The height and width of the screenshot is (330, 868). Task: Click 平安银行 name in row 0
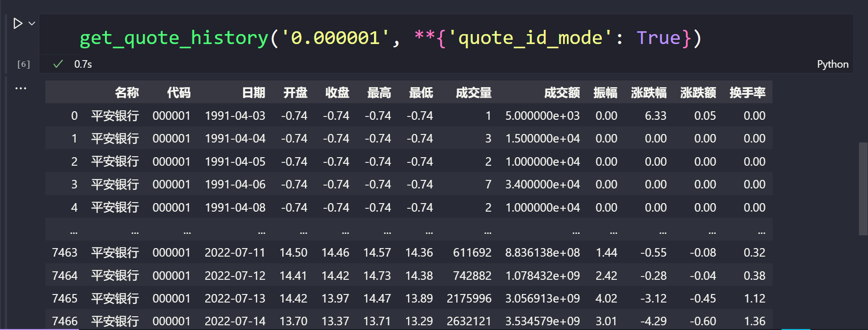(115, 116)
